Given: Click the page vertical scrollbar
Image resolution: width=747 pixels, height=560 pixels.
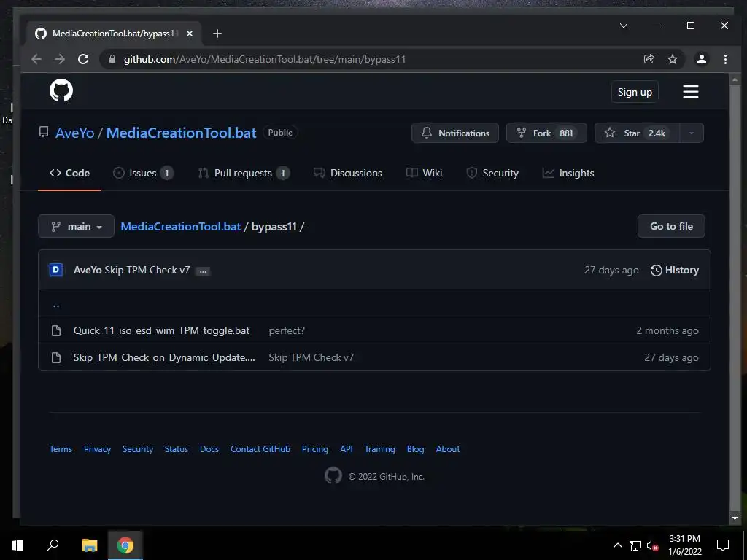Looking at the screenshot, I should pos(734,299).
